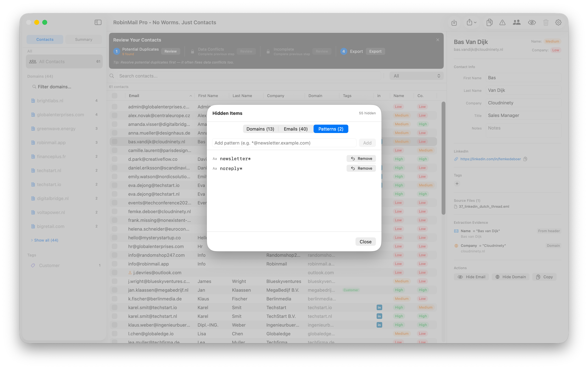Switch to the Summary tab

pos(84,39)
